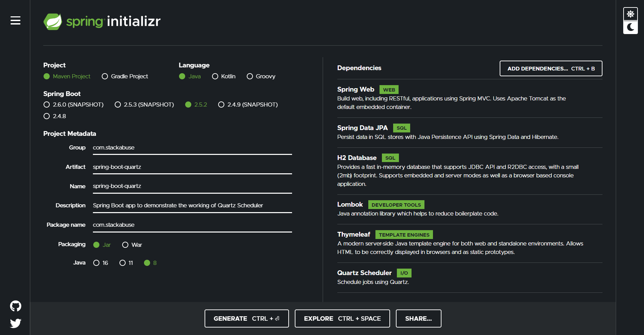Focus the Artifact text field
The height and width of the screenshot is (335, 644).
click(192, 167)
